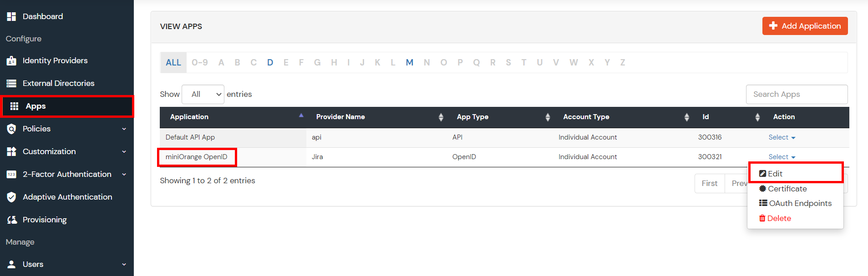This screenshot has height=276, width=868.
Task: Click the Dashboard icon in sidebar
Action: pos(11,16)
